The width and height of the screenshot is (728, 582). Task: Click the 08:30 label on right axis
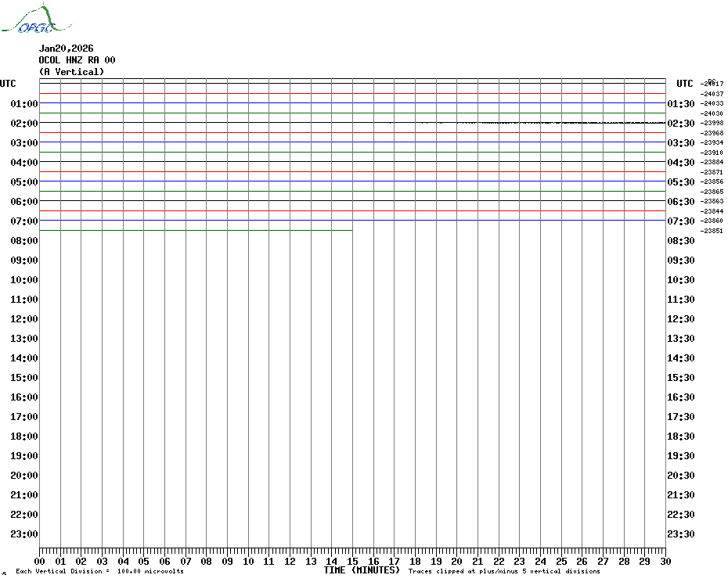point(681,241)
